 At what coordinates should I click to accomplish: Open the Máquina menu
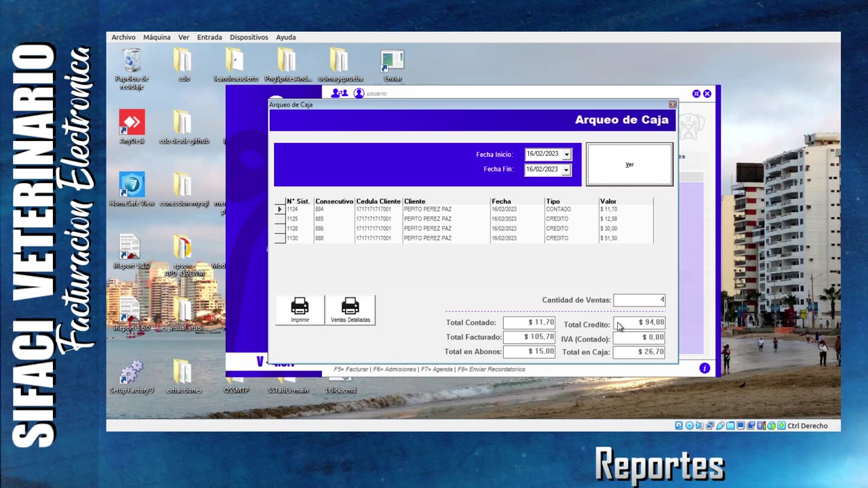(x=157, y=37)
